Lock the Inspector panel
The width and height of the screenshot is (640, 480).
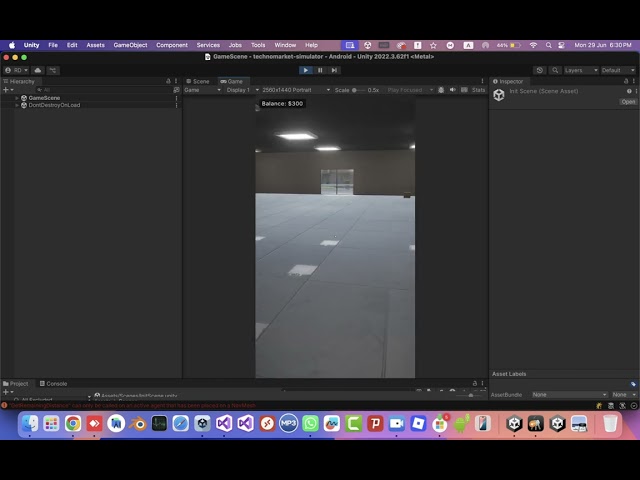(x=626, y=81)
